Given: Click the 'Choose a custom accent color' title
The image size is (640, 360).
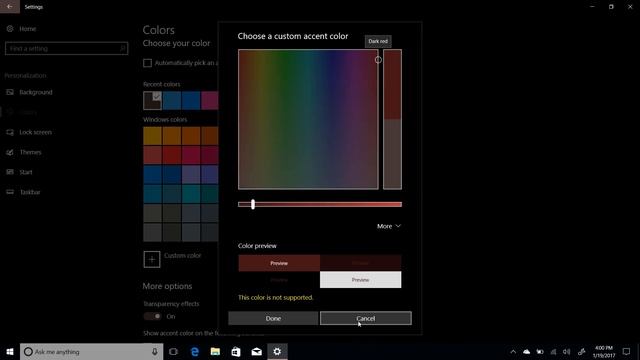Looking at the screenshot, I should [x=293, y=36].
